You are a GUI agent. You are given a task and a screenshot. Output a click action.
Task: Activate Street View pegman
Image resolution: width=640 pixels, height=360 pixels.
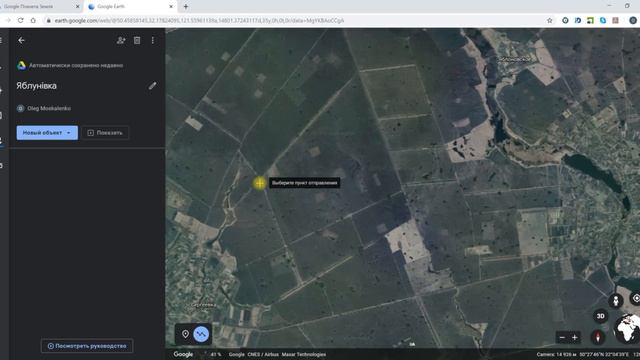616,301
